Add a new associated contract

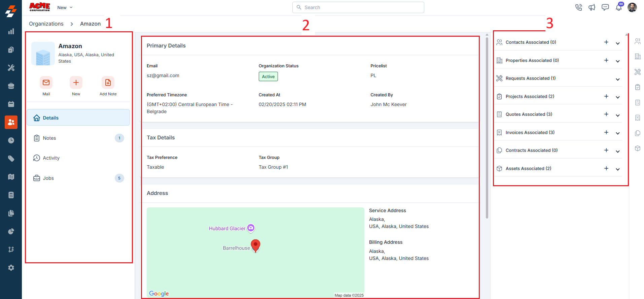tap(606, 150)
